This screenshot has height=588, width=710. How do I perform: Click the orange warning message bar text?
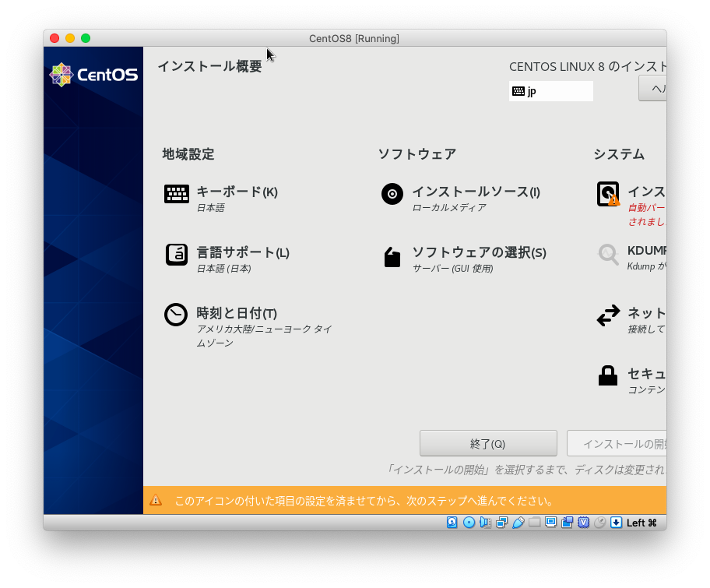(x=364, y=501)
